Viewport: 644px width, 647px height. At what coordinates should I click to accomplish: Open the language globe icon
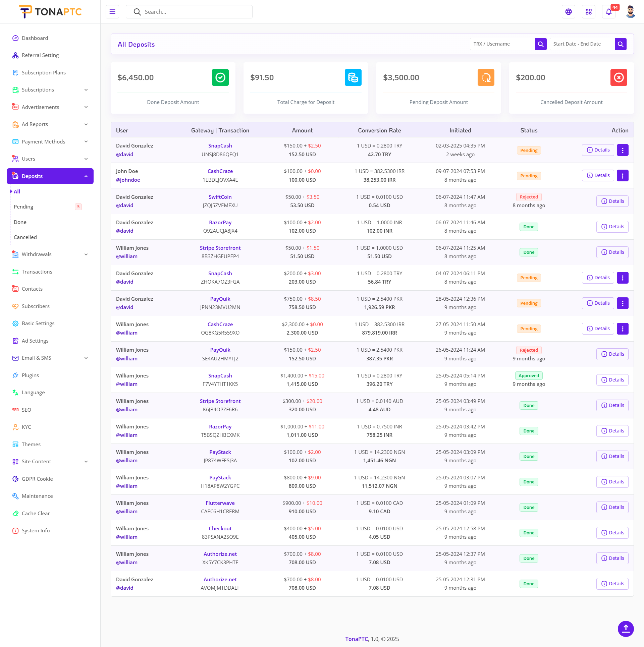(569, 12)
